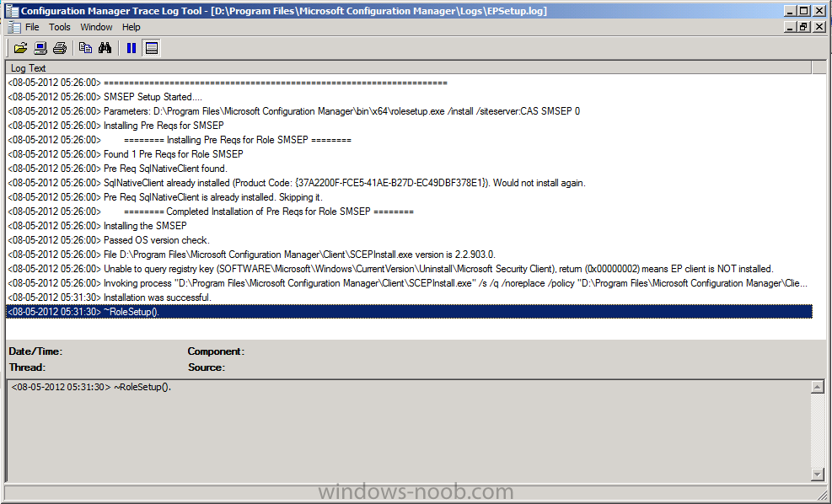The width and height of the screenshot is (832, 504).
Task: Maximize the Trace Log Tool window
Action: tap(804, 11)
